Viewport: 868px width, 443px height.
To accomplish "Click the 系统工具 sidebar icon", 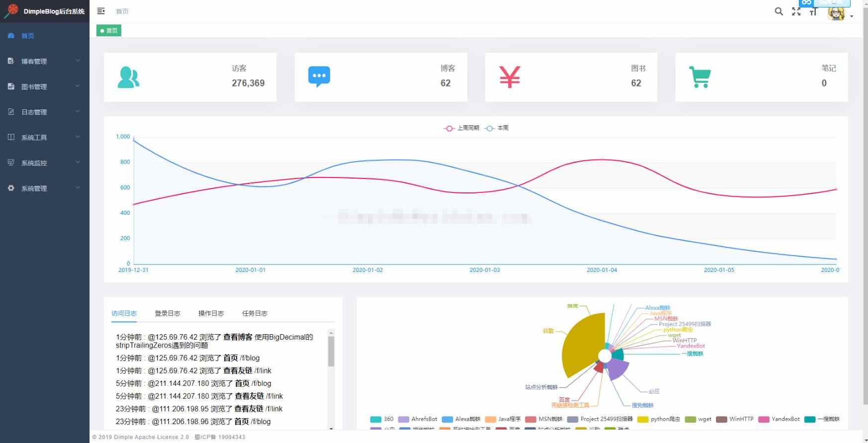I will 11,137.
